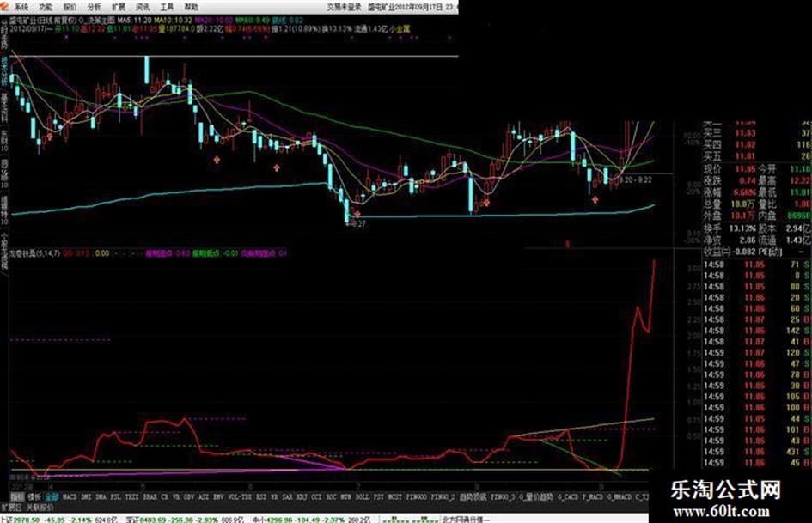The height and width of the screenshot is (523, 812).
Task: Click the 龙壳抄底(5,14,7) indicator title
Action: click(35, 253)
